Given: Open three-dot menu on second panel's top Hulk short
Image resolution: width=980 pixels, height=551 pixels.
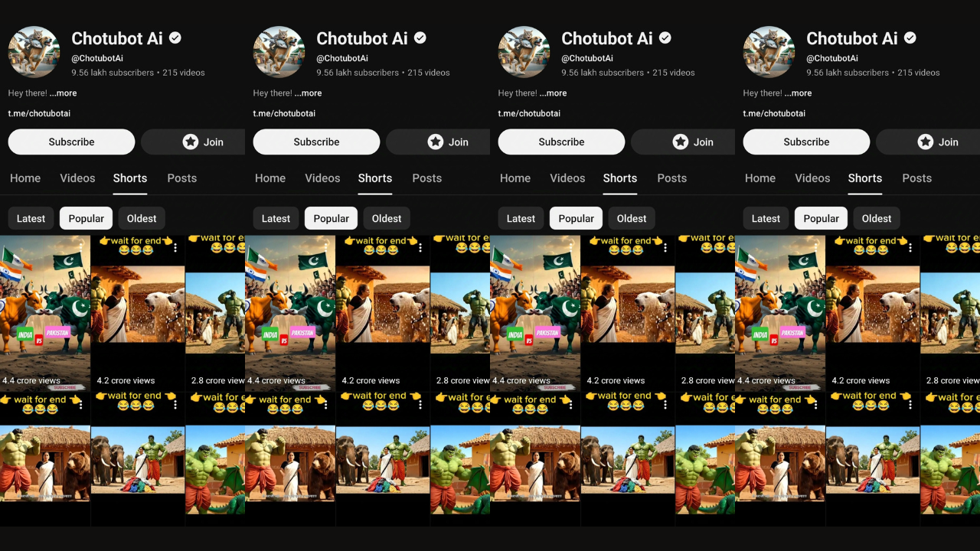Looking at the screenshot, I should click(x=420, y=248).
